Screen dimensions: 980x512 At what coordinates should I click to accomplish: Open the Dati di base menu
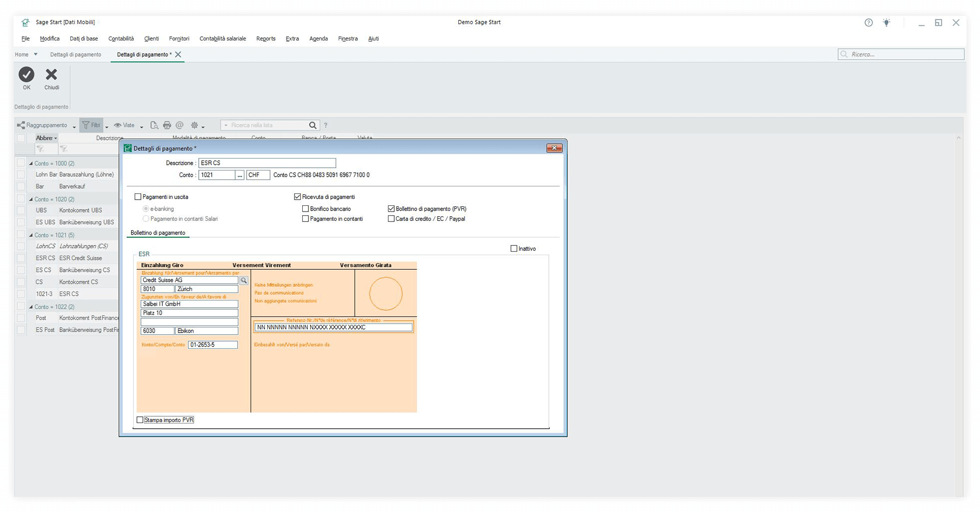click(x=84, y=38)
